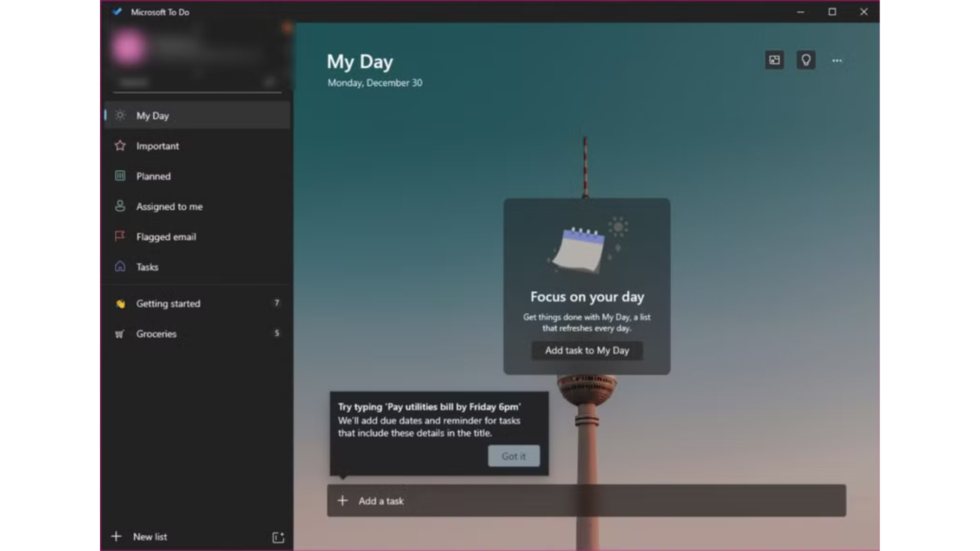Click the Flagged email flag icon
Viewport: 980px width, 551px height.
coord(120,236)
